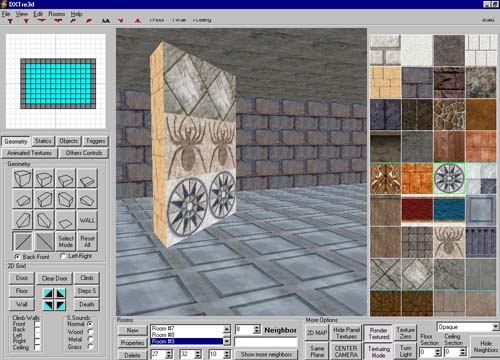Image resolution: width=500 pixels, height=360 pixels.
Task: Choose the Wood sound radio button
Action: click(90, 332)
